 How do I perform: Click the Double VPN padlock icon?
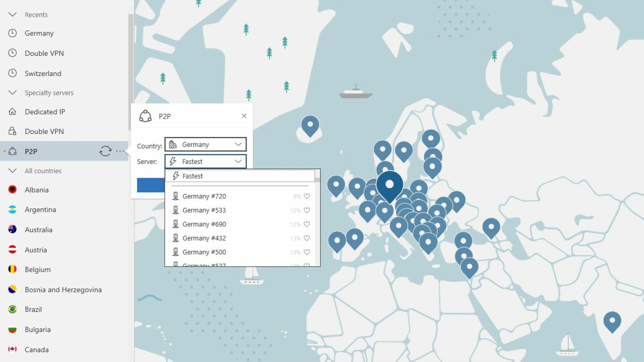(12, 131)
